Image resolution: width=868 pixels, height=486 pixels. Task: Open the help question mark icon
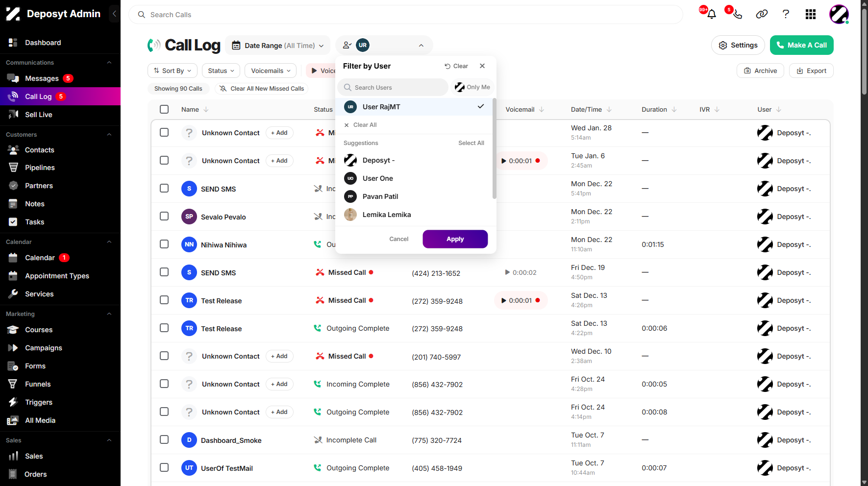click(786, 14)
